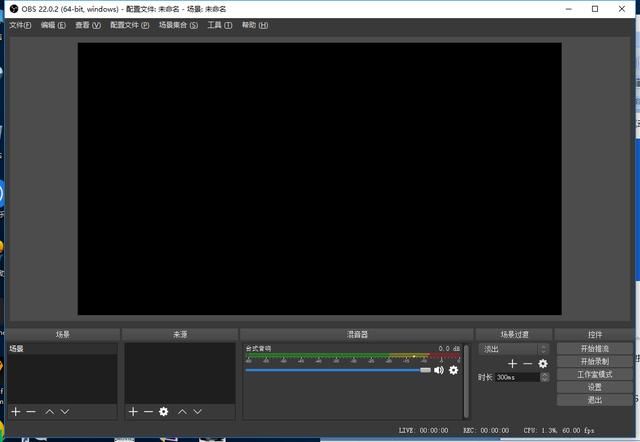Click the 场景过渡 transitions panel header

click(514, 334)
